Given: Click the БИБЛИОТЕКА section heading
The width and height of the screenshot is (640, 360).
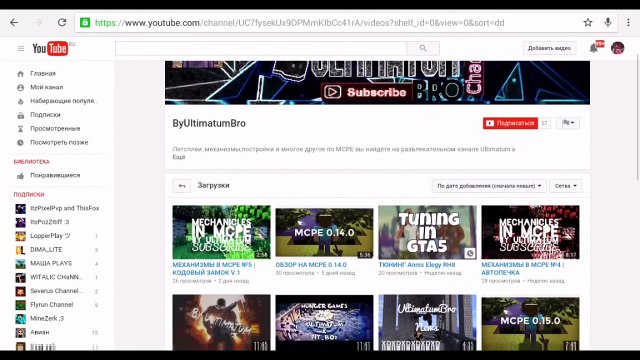Looking at the screenshot, I should [x=31, y=162].
